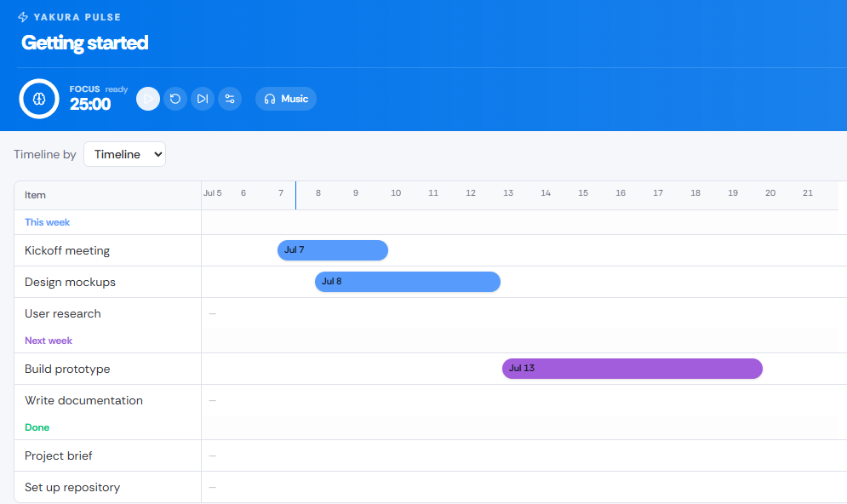Open the Timeline by dropdown
The width and height of the screenshot is (847, 504).
[x=125, y=154]
